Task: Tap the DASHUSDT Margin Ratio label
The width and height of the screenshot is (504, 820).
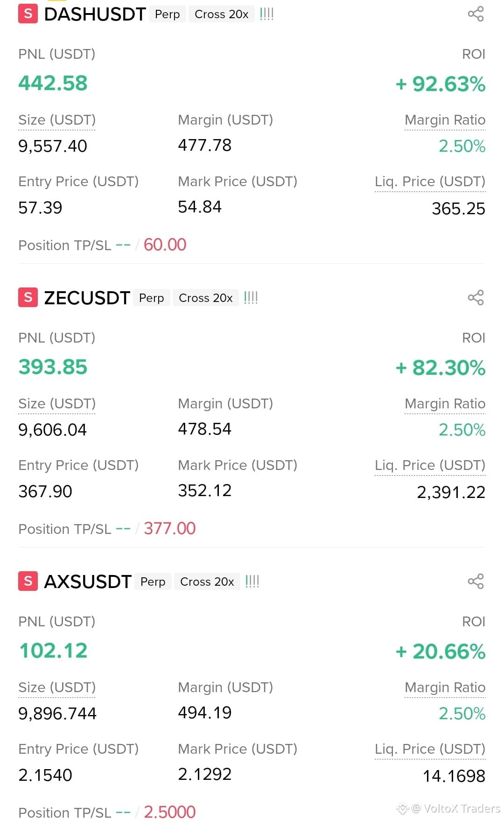Action: 445,120
